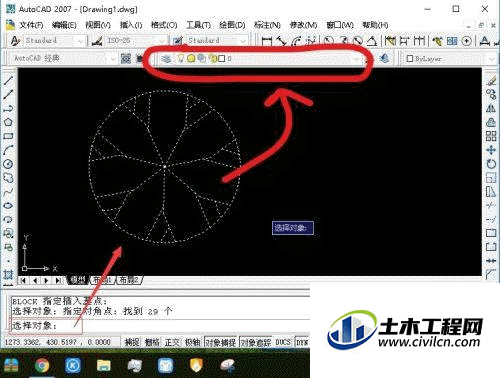Expand the layer list dropdown arrow
Image resolution: width=500 pixels, height=378 pixels.
point(357,59)
